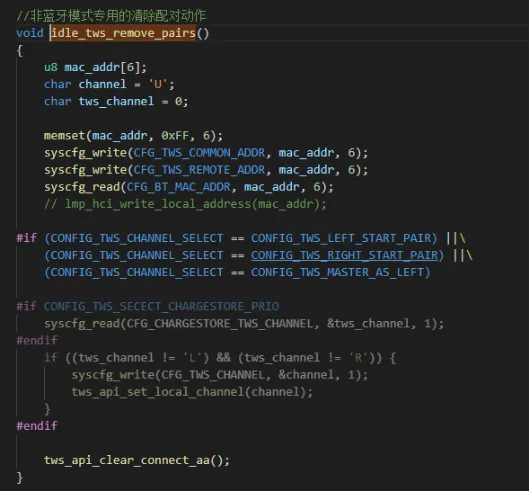
Task: Click the tws_api_clear_connect_aa call
Action: tap(126, 460)
